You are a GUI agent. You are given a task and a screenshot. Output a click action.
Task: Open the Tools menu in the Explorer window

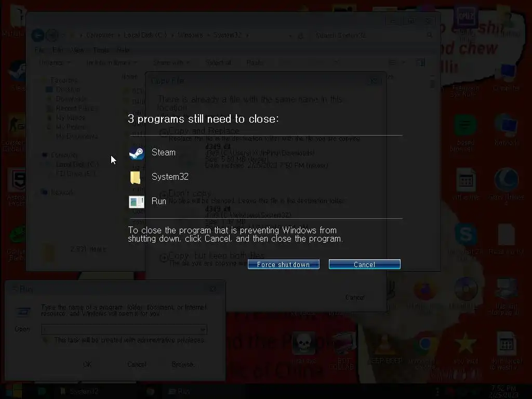(101, 50)
